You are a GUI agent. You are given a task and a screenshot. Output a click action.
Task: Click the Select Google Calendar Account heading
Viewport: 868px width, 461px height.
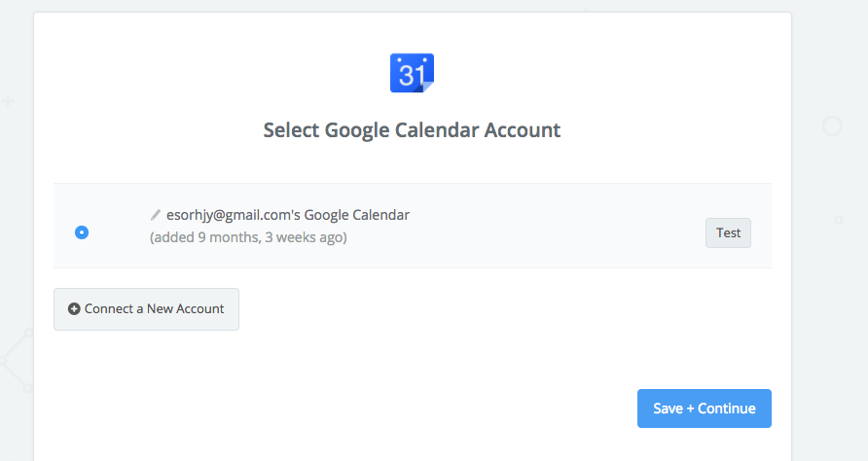coord(412,129)
